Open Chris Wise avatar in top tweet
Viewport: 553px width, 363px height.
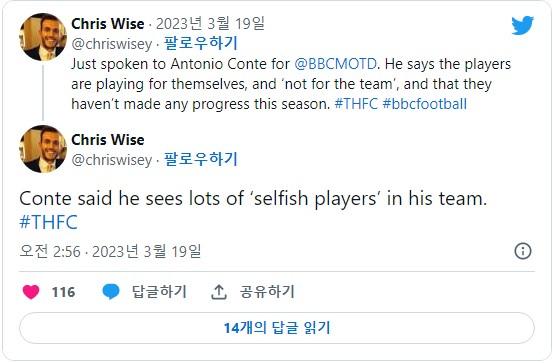point(43,37)
